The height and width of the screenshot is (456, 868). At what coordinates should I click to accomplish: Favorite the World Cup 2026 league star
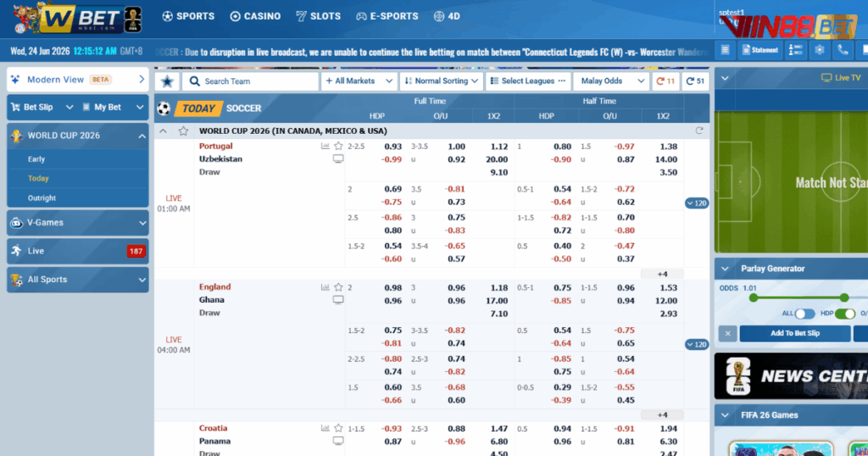click(183, 131)
